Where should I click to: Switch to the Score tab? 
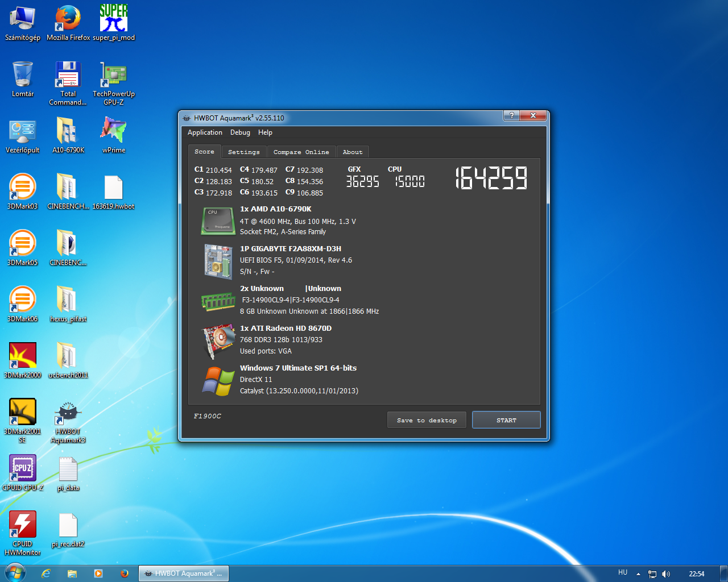pyautogui.click(x=204, y=151)
